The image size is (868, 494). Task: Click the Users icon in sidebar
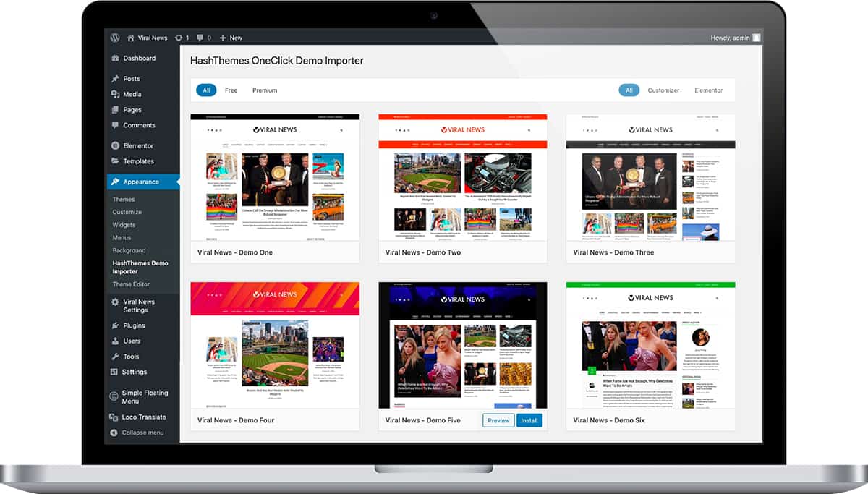pyautogui.click(x=115, y=341)
